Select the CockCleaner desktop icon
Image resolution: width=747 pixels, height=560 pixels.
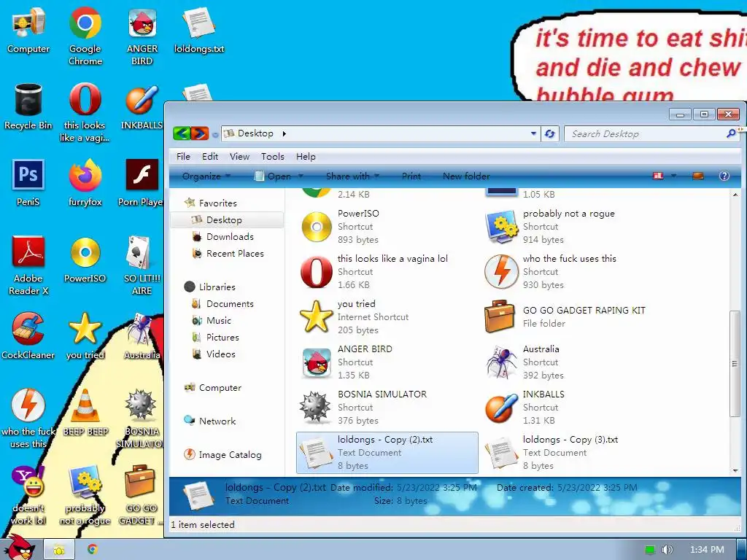click(28, 335)
